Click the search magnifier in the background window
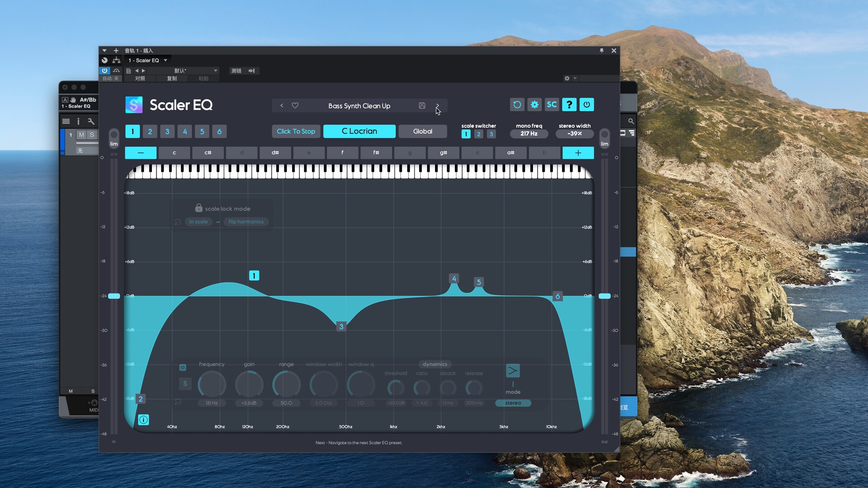 coord(631,121)
